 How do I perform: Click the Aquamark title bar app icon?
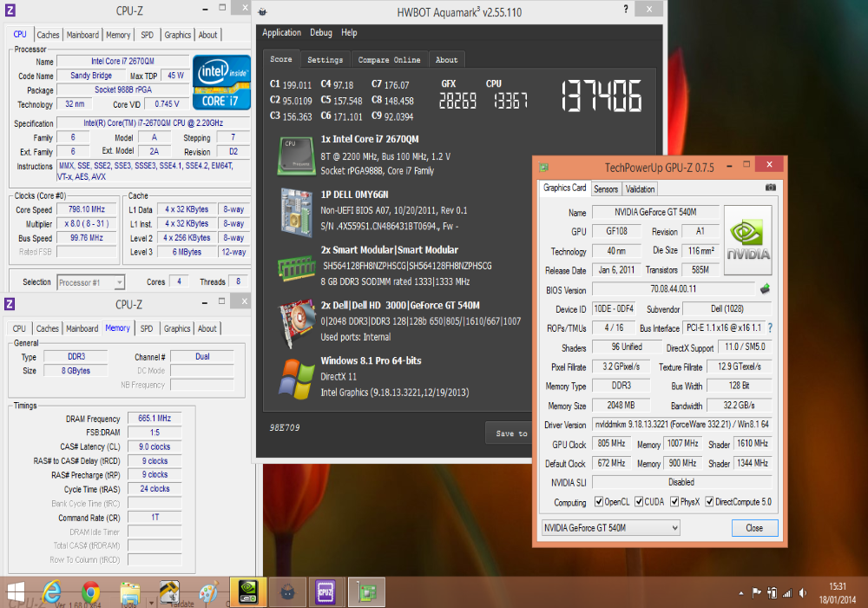point(263,11)
